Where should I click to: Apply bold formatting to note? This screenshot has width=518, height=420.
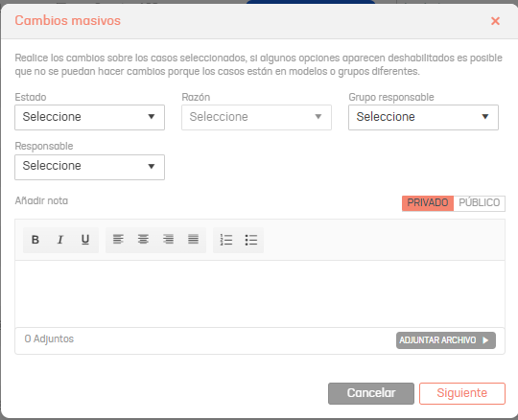coord(35,240)
